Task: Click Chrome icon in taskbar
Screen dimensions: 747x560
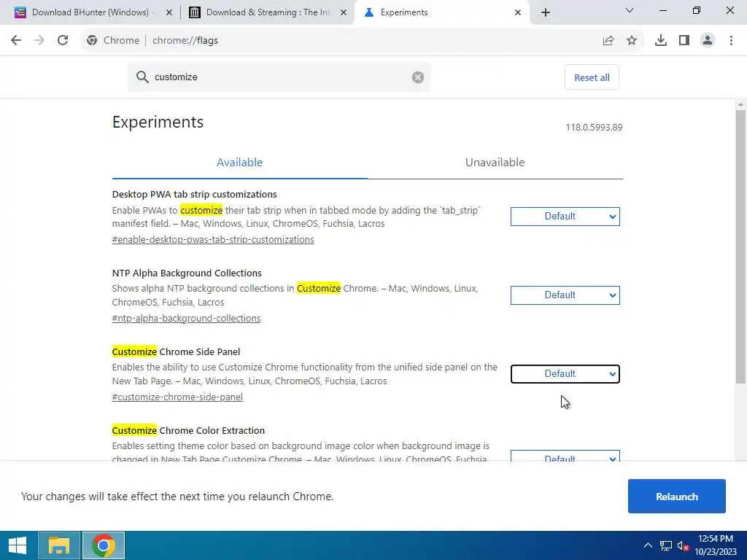Action: pos(104,545)
